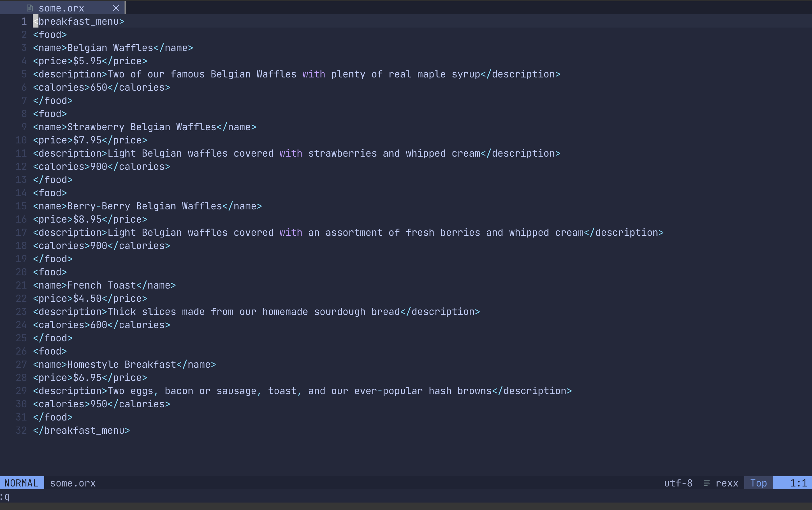The width and height of the screenshot is (812, 510).
Task: Click the <breakfast_menu> opening tag on line 1
Action: pyautogui.click(x=78, y=21)
